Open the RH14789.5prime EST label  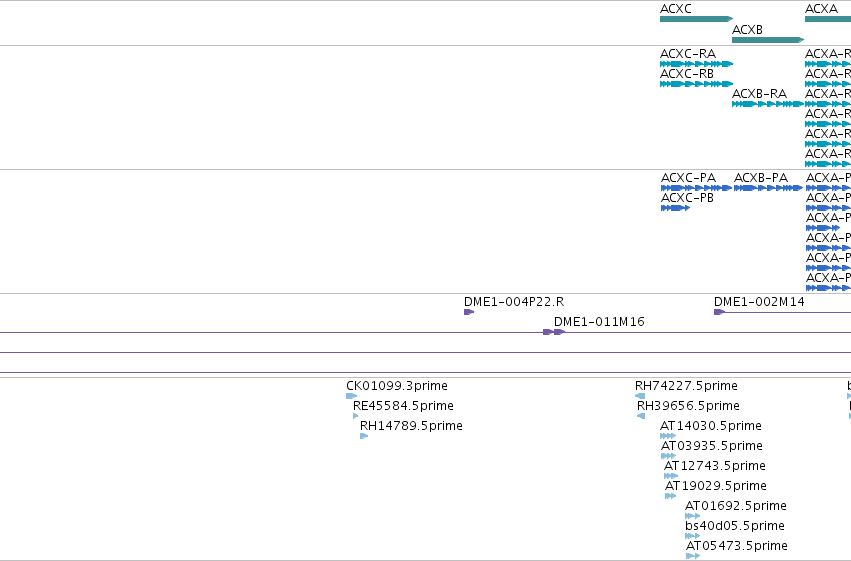(x=411, y=426)
